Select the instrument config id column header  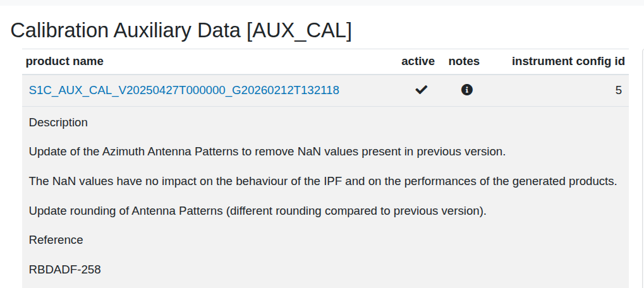[x=568, y=61]
